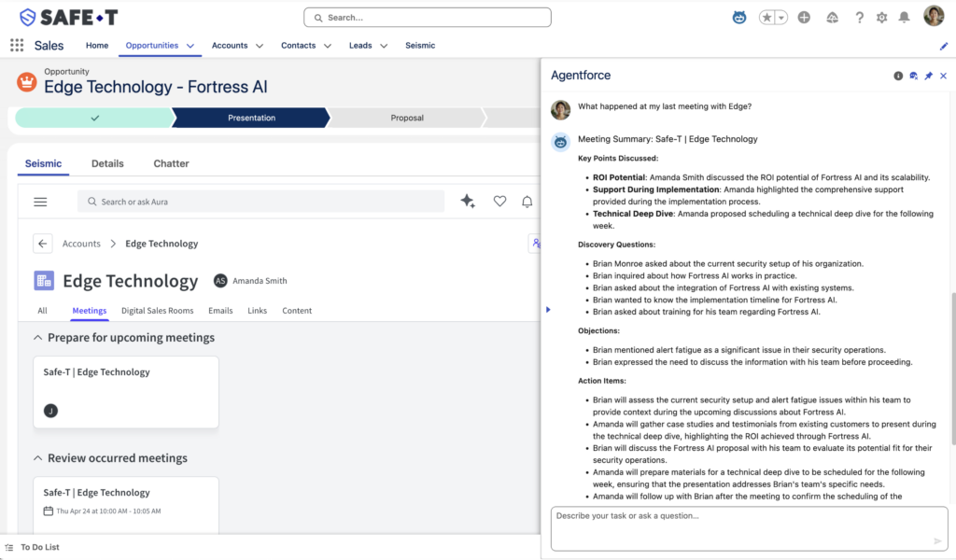Open the favorites list dropdown arrow
Viewport: 956px width, 560px height.
click(780, 18)
